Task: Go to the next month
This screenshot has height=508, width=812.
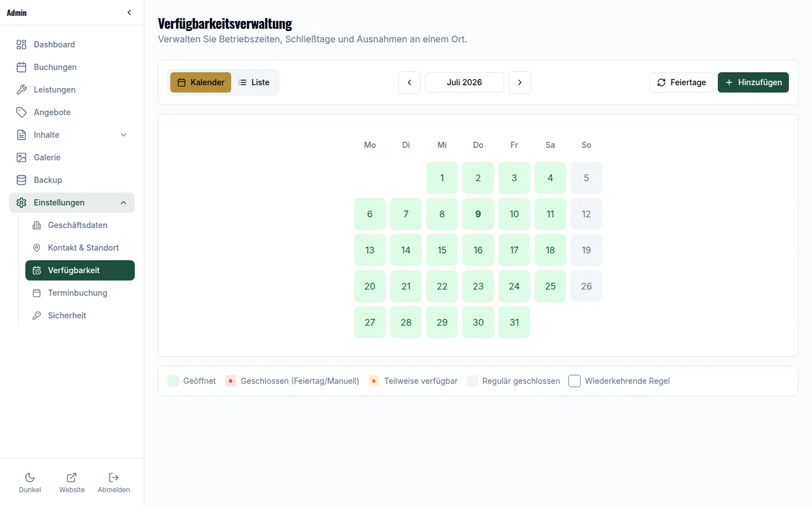Action: click(x=520, y=82)
